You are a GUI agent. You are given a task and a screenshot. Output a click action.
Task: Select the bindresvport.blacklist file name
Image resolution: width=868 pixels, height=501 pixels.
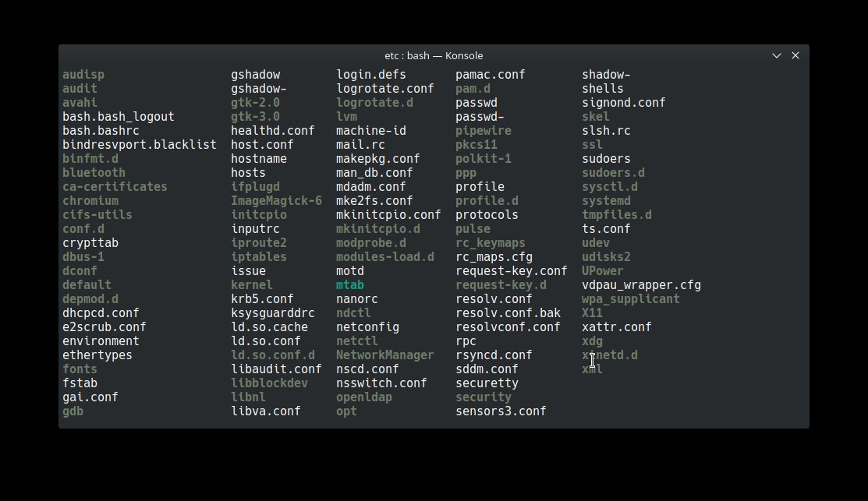(140, 144)
